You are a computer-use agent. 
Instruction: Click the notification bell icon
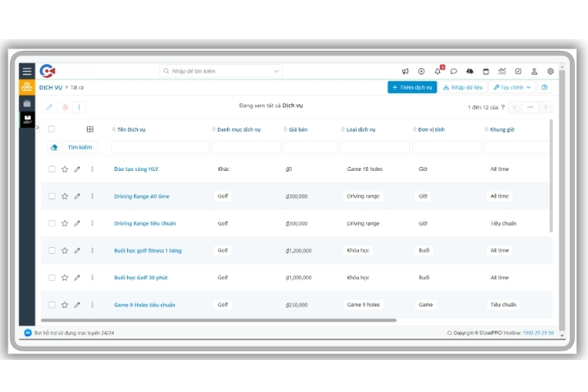coord(437,71)
